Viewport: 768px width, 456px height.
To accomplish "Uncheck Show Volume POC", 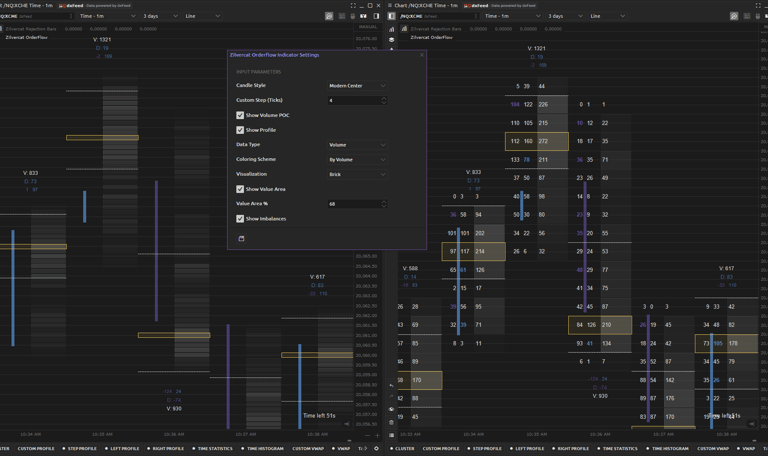I will pos(240,115).
